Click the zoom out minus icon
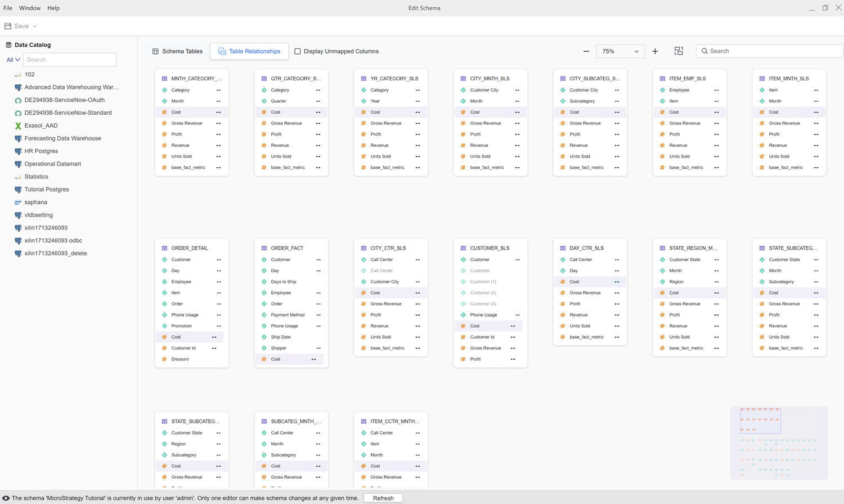Screen dimensions: 844x504 coord(586,51)
